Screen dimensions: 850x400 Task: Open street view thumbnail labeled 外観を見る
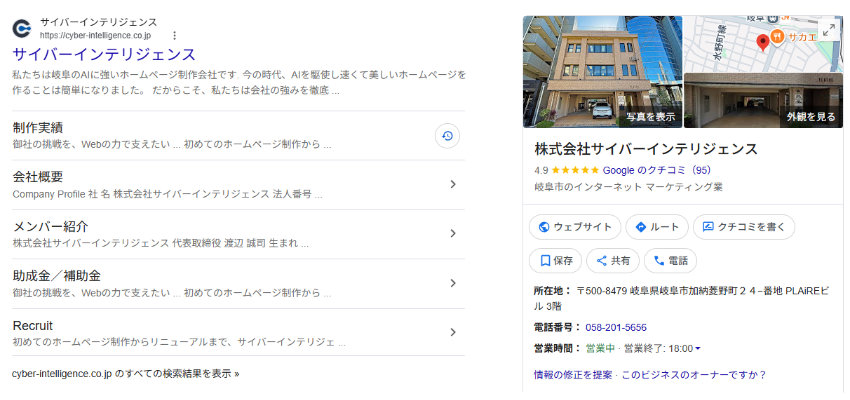pos(763,101)
